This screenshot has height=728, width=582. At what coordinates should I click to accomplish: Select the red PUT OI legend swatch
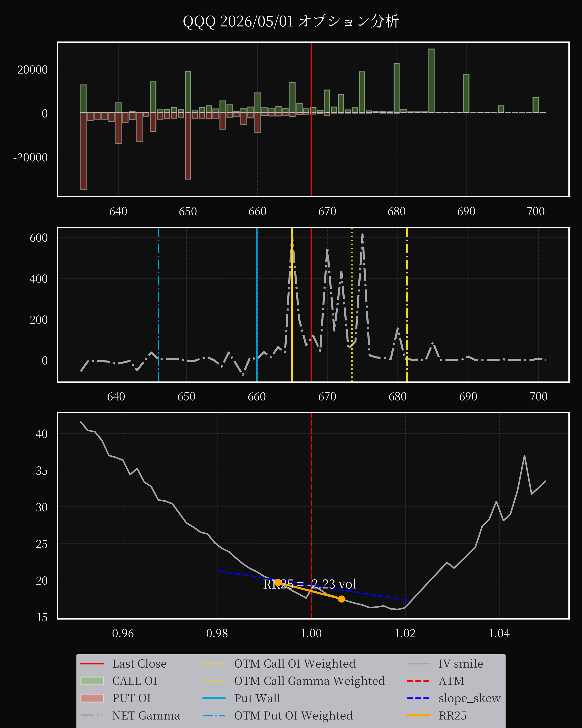pyautogui.click(x=92, y=698)
